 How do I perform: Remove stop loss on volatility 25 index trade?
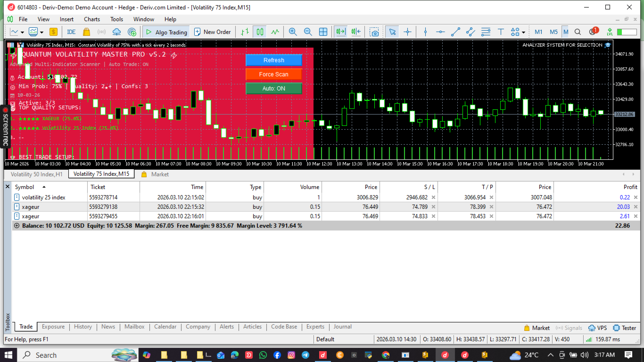[x=433, y=197]
